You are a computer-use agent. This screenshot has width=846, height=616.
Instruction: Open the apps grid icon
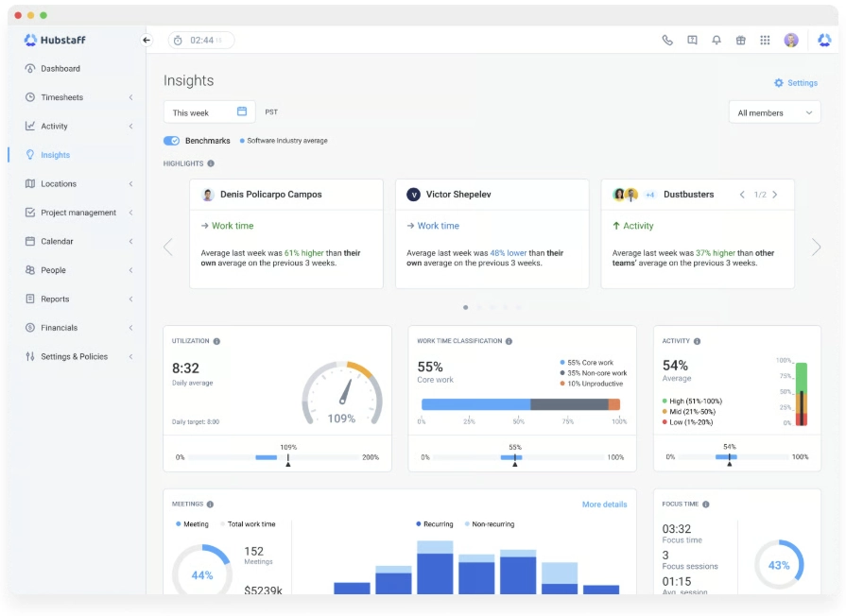(x=765, y=40)
